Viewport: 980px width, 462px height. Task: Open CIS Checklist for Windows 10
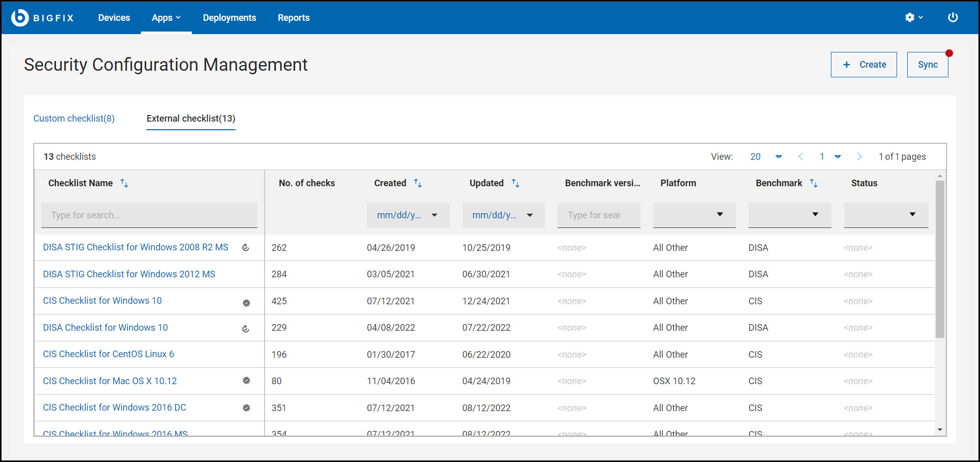(102, 301)
